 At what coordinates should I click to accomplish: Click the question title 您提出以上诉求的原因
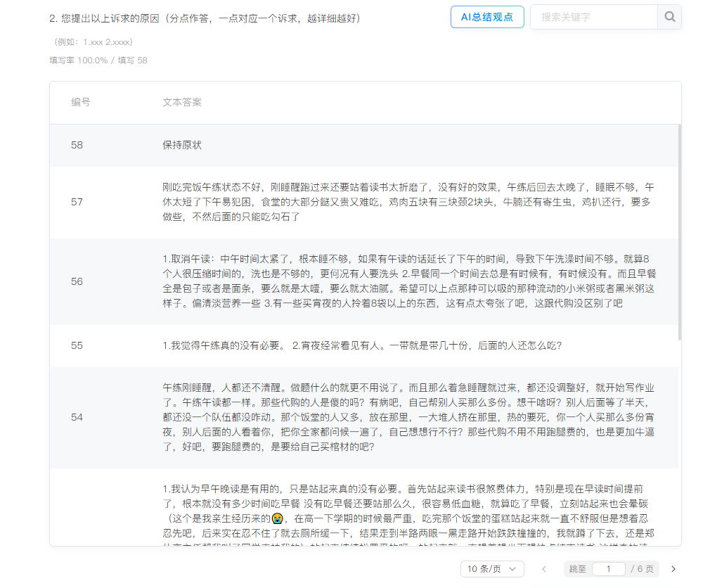click(x=205, y=18)
